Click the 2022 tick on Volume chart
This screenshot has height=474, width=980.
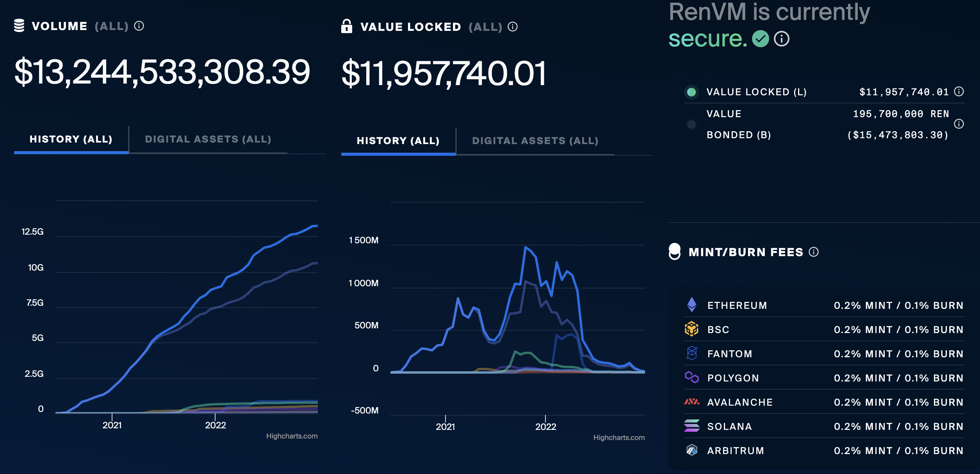pos(216,425)
